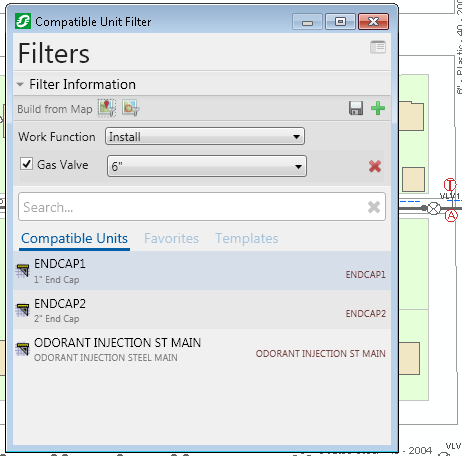This screenshot has width=462, height=456.
Task: Remove the Gas Valve filter red X
Action: pyautogui.click(x=375, y=166)
